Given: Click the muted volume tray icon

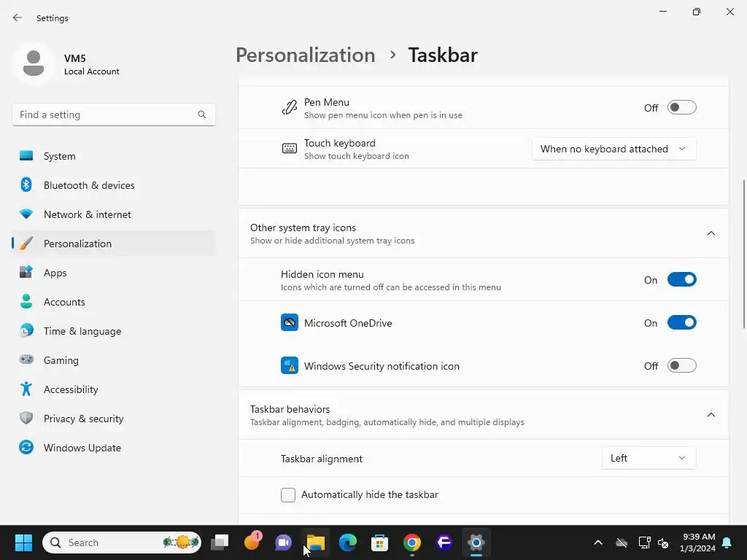Looking at the screenshot, I should pos(663,542).
